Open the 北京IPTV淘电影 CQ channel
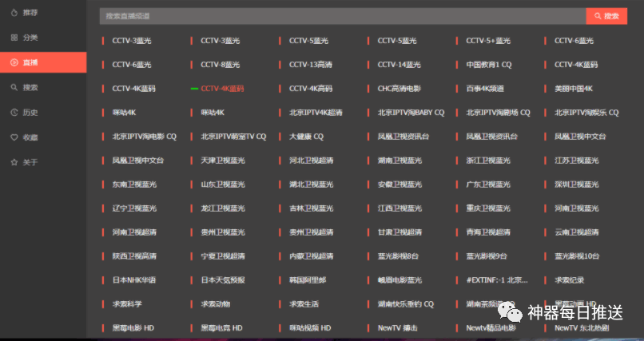The image size is (644, 341). tap(144, 137)
